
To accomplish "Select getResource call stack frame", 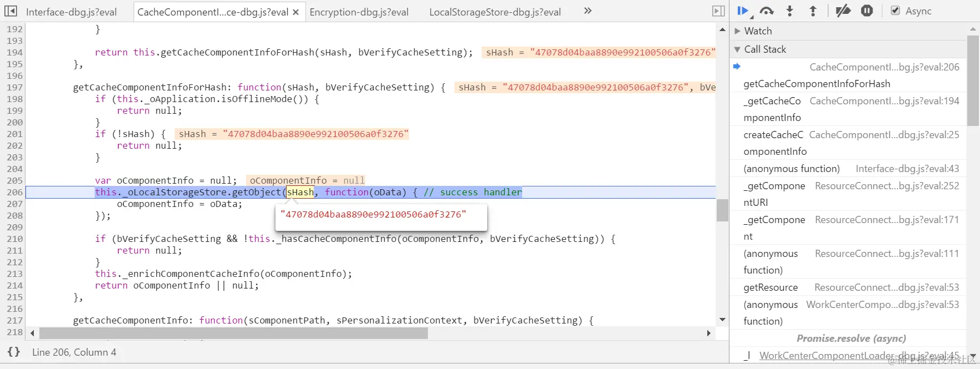I will 848,287.
